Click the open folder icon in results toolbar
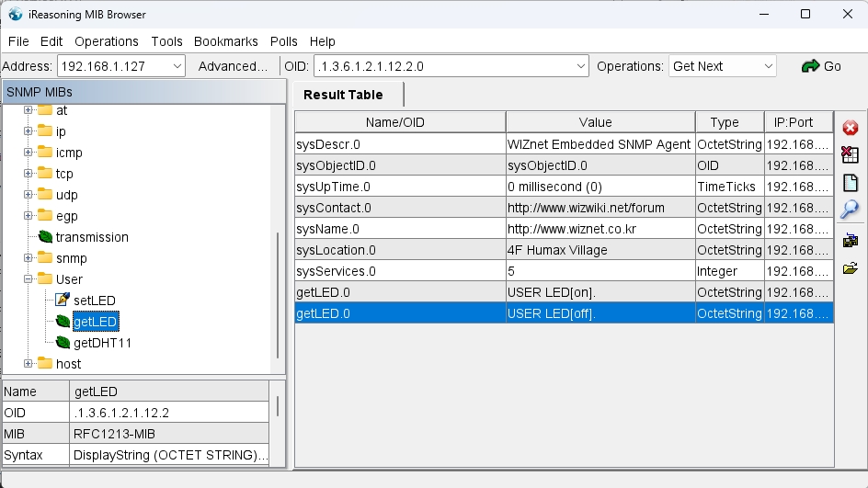868x488 pixels. 850,268
